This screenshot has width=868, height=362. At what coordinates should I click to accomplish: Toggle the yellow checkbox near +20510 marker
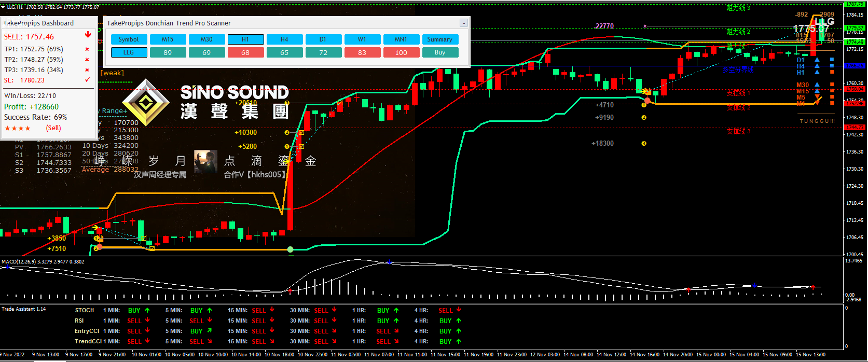(340, 103)
